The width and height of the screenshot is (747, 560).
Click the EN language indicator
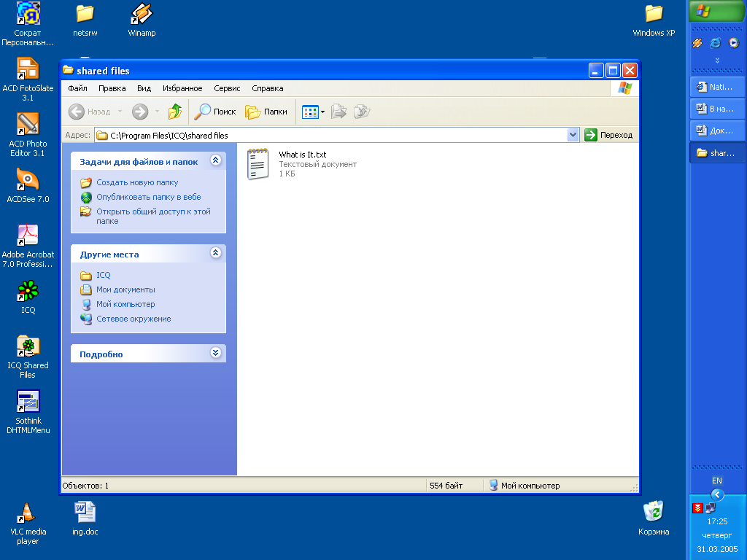point(717,481)
